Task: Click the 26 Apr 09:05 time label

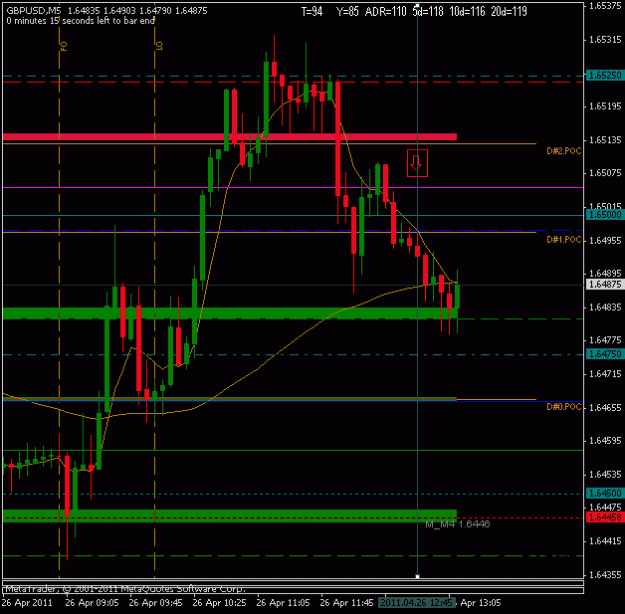Action: pos(92,602)
